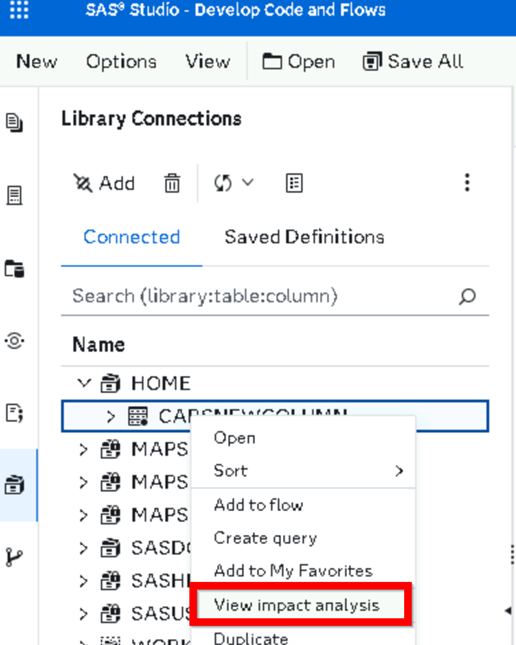Click the search magnifier icon
Screen dimensions: 516x645
pyautogui.click(x=467, y=296)
